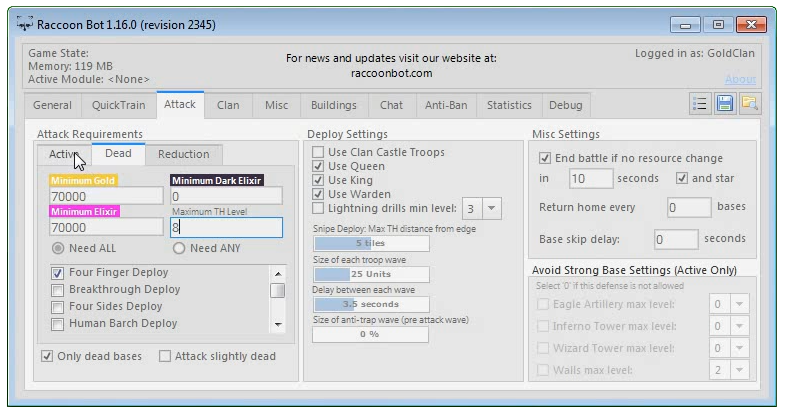Click the Maximum TH Level field
The height and width of the screenshot is (419, 785).
click(x=226, y=227)
